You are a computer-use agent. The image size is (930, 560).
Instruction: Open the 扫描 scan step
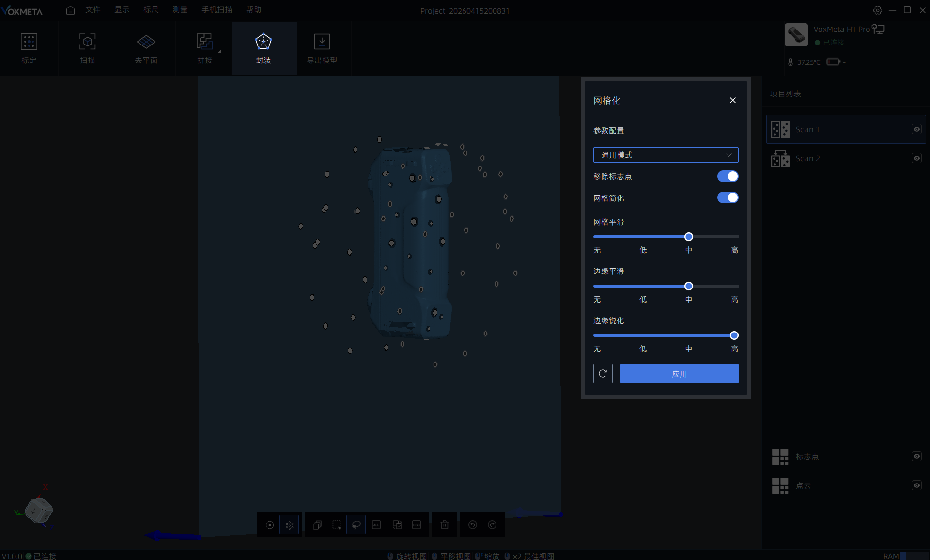(88, 48)
